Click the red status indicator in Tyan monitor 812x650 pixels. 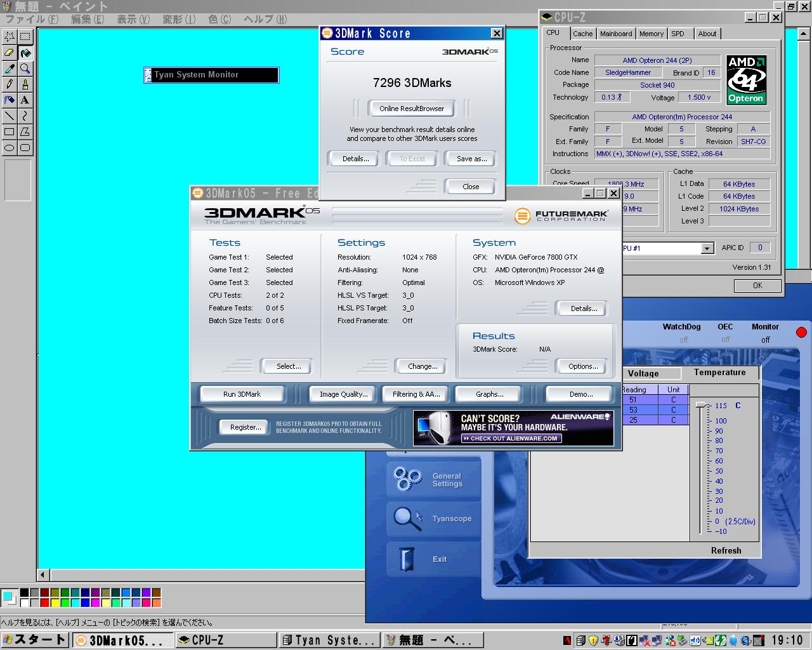pos(801,332)
